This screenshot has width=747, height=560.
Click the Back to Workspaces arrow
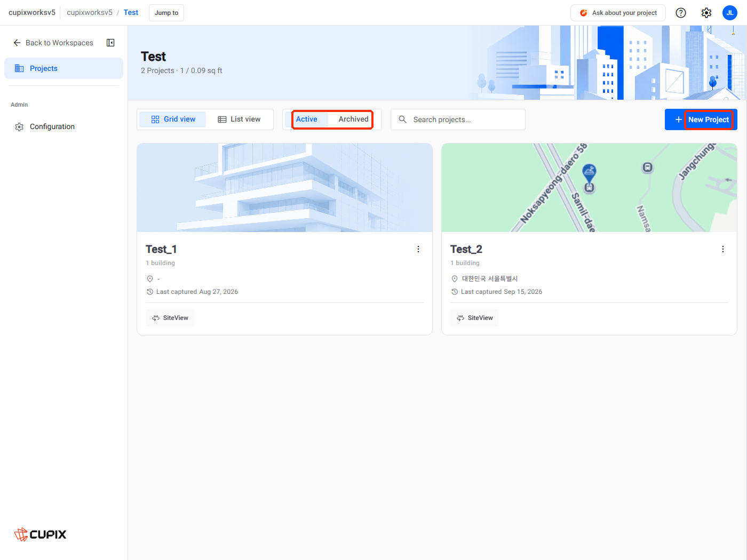click(x=17, y=43)
